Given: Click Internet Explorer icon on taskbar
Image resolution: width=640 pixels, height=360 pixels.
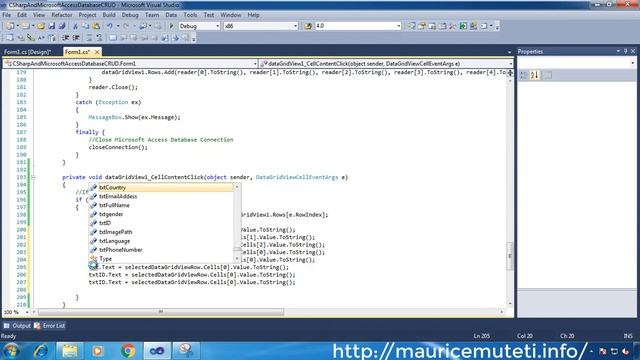Looking at the screenshot, I should pyautogui.click(x=40, y=351).
